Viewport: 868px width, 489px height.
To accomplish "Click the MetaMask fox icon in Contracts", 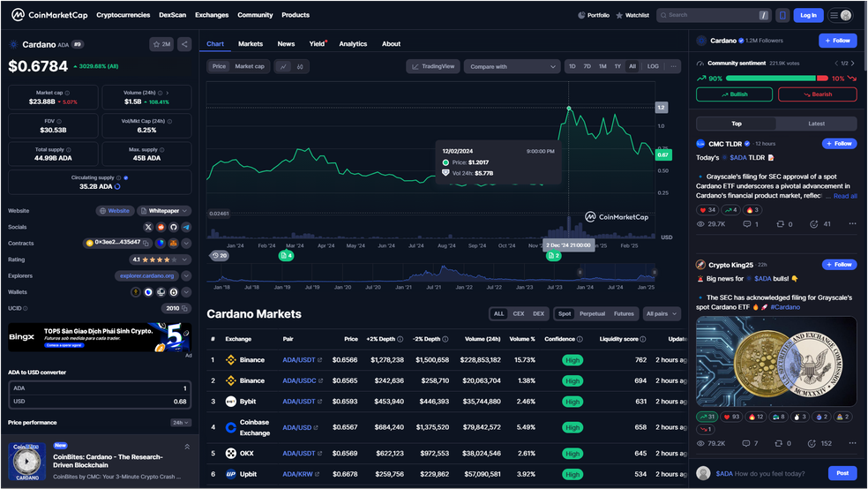I will (x=173, y=243).
